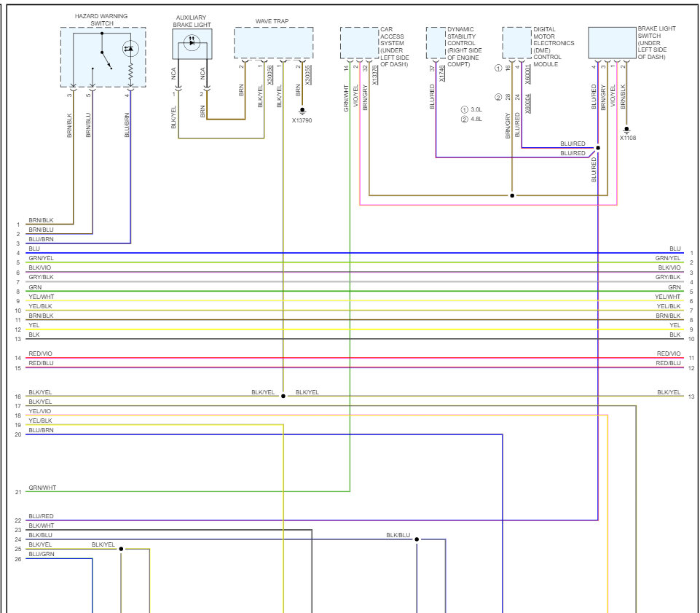Click the right BLU label on line 1
This screenshot has width=700, height=613.
coord(675,249)
